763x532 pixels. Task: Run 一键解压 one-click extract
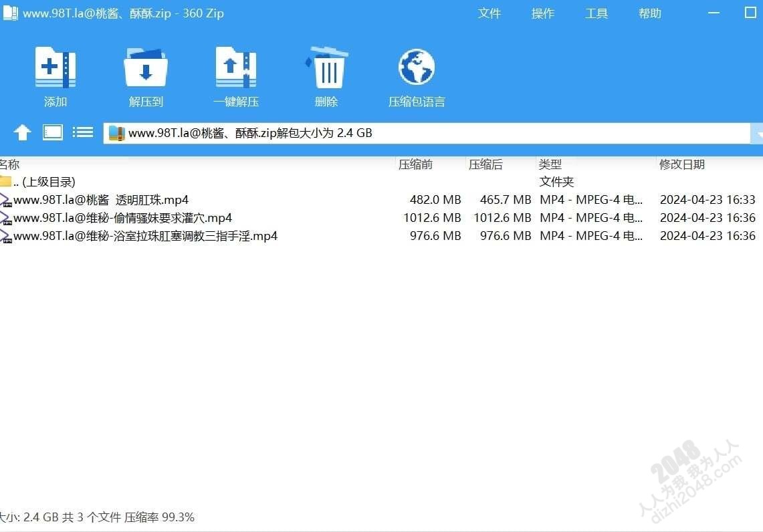236,68
